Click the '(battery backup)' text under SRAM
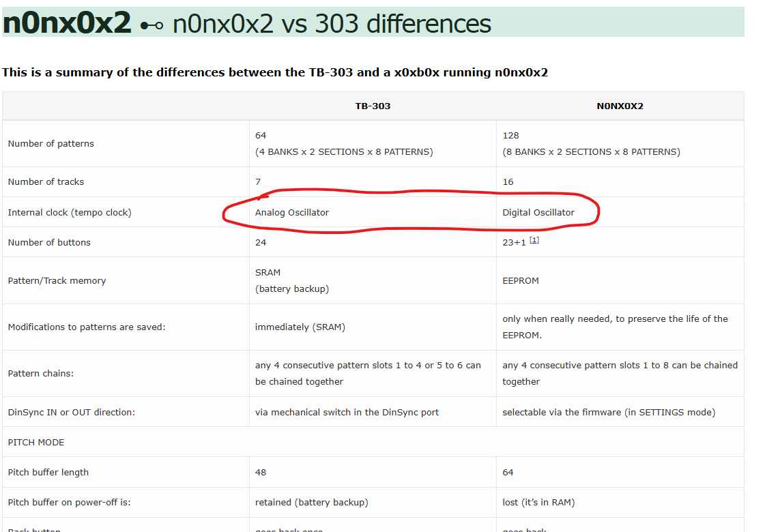780x532 pixels. (x=292, y=289)
